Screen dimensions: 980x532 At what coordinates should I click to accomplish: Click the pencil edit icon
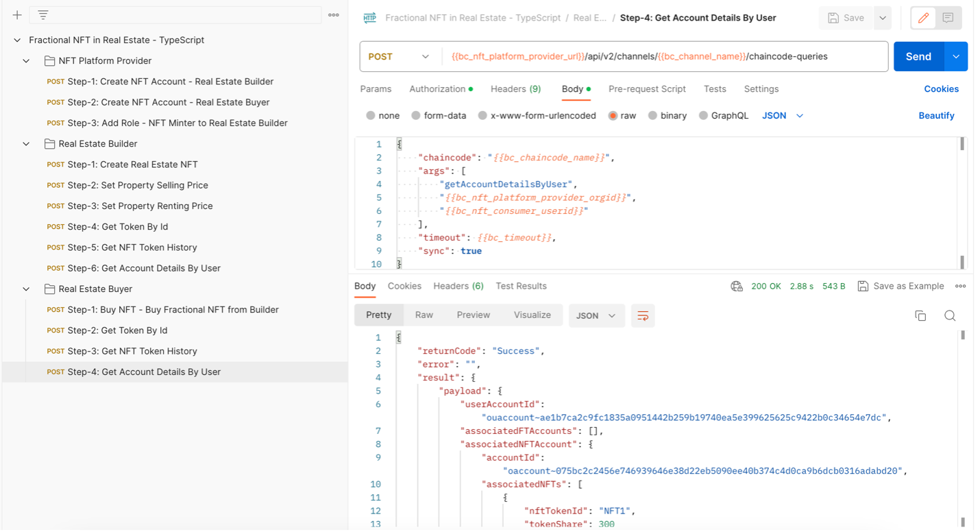pyautogui.click(x=923, y=18)
